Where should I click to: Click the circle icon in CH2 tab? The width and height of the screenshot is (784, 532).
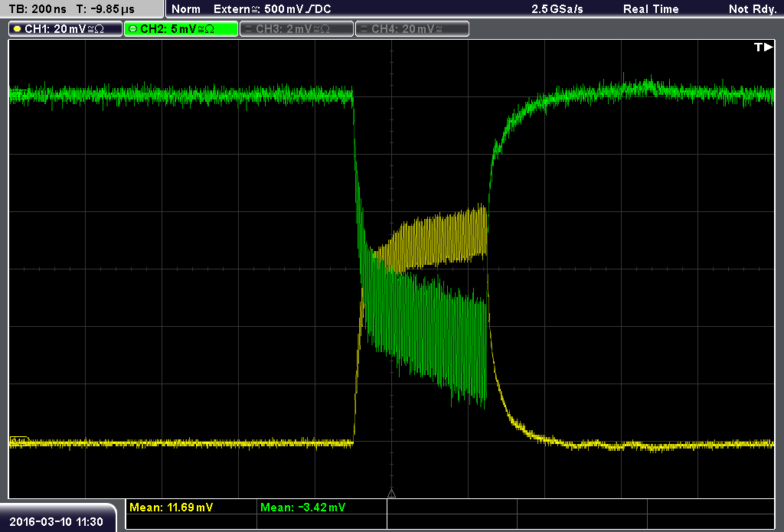pos(132,29)
